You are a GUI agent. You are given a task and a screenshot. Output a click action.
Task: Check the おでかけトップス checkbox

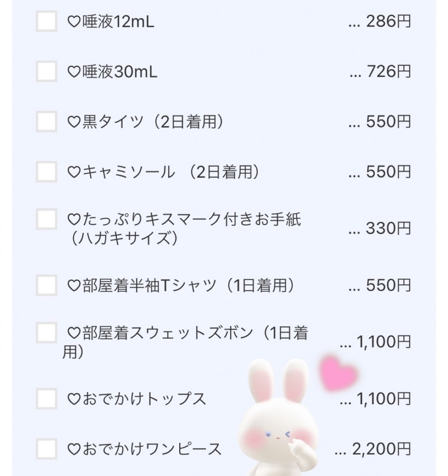click(x=46, y=399)
